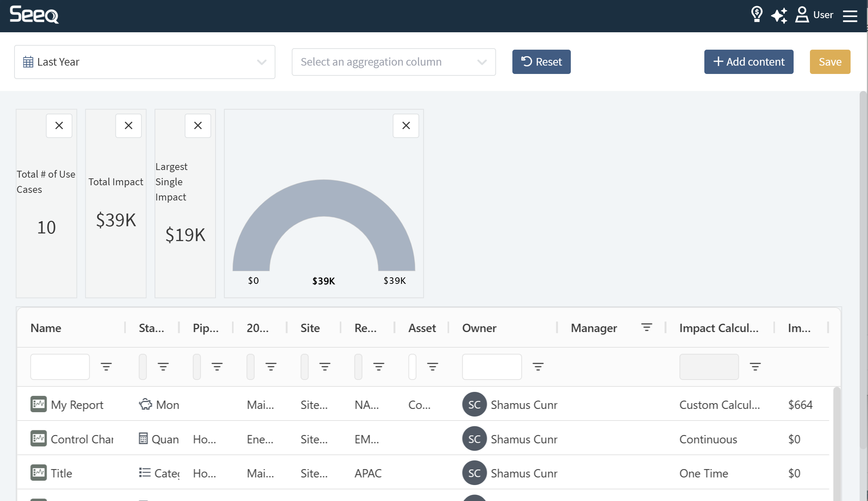Click the Site column header

[x=310, y=328]
